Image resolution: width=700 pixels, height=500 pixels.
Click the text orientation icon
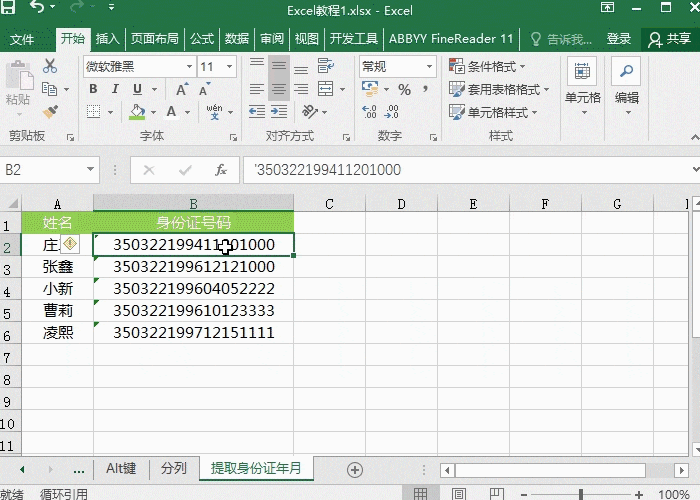click(310, 112)
